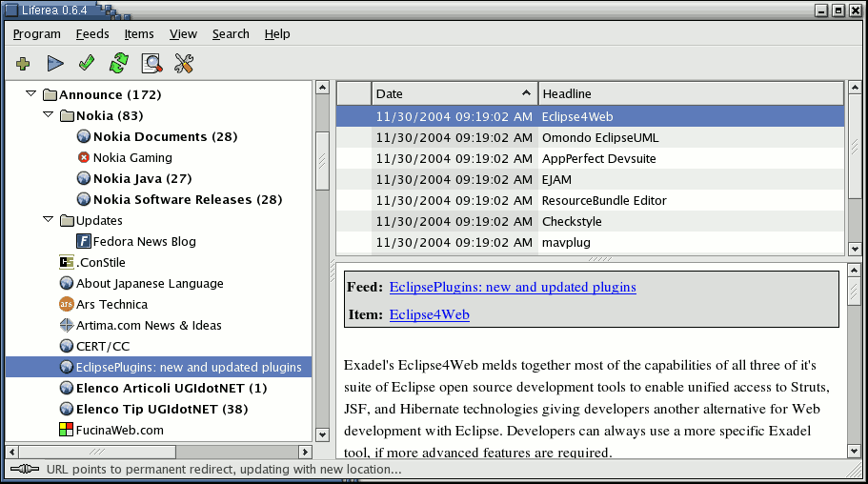
Task: Click feed list scrollbar up arrow
Action: coord(322,88)
